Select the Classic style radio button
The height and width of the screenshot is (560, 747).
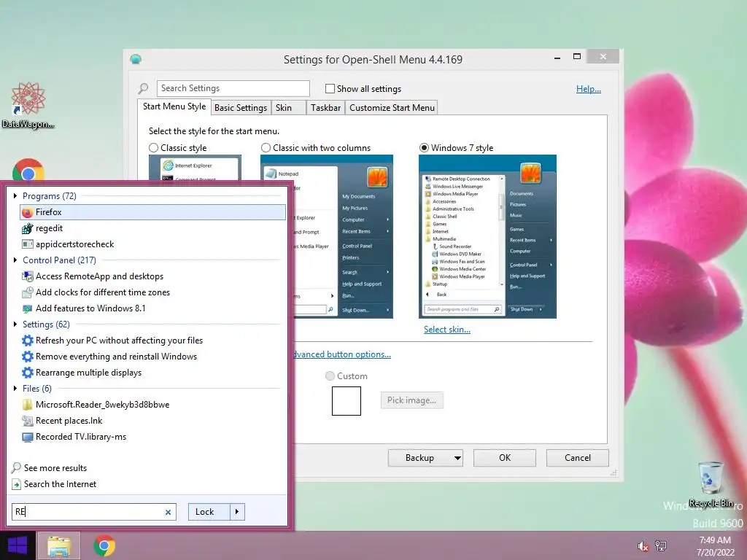coord(153,147)
